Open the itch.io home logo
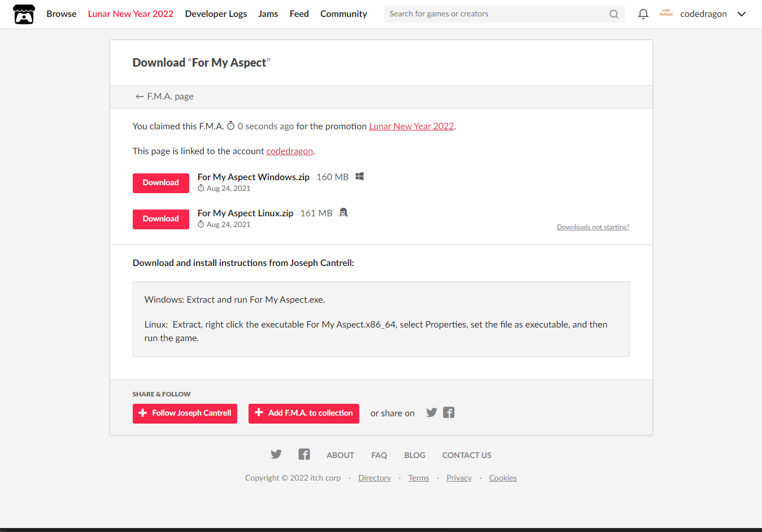The height and width of the screenshot is (532, 762). (24, 14)
